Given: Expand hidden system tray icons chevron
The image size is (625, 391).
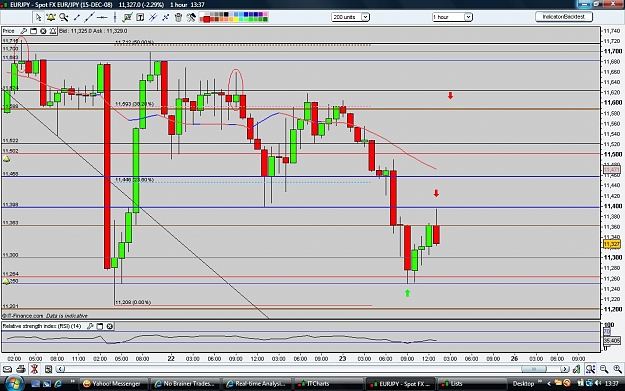Looking at the screenshot, I should pos(548,384).
